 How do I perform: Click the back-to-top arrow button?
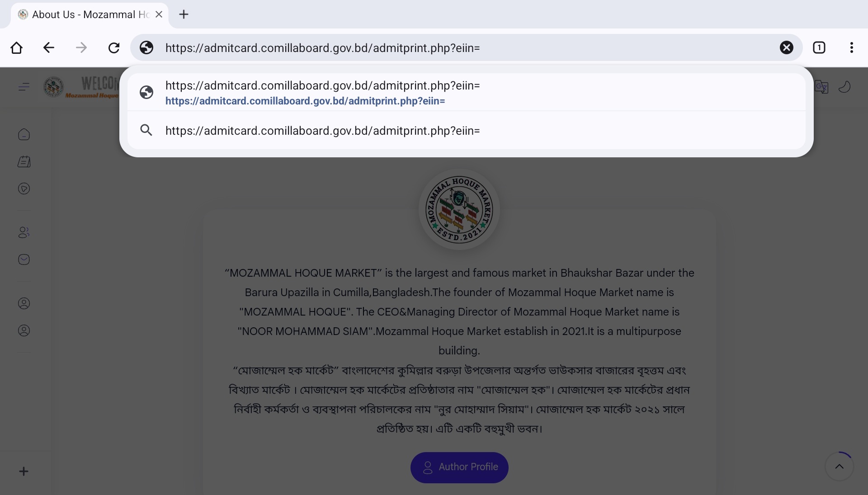(x=839, y=467)
